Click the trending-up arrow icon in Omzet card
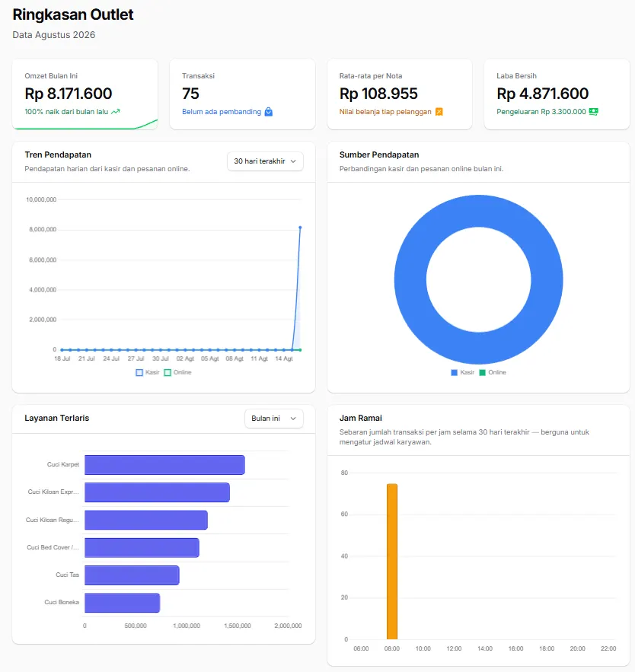635x672 pixels. [x=115, y=111]
